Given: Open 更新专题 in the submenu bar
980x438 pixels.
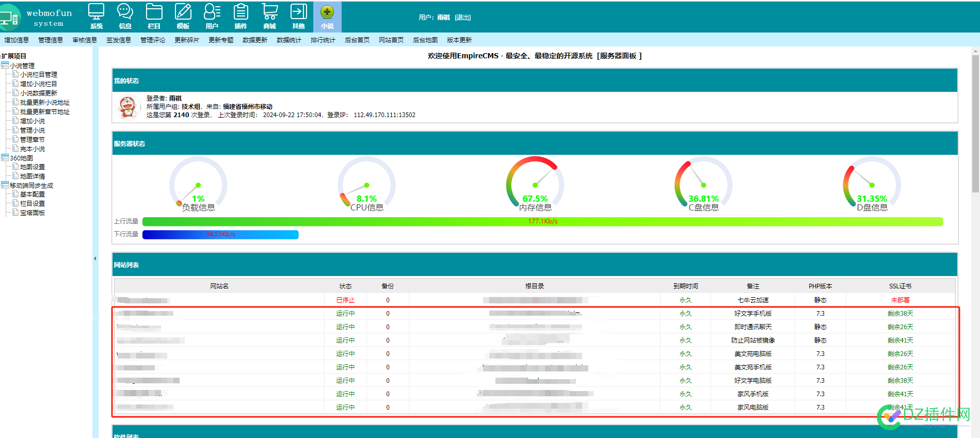Looking at the screenshot, I should (221, 40).
